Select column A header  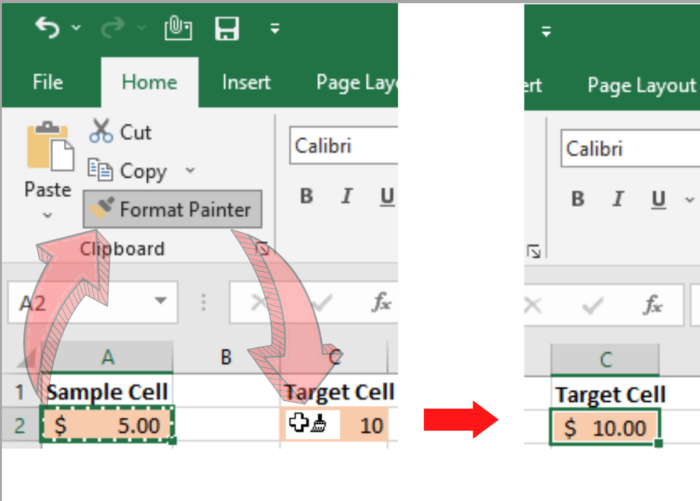(107, 357)
